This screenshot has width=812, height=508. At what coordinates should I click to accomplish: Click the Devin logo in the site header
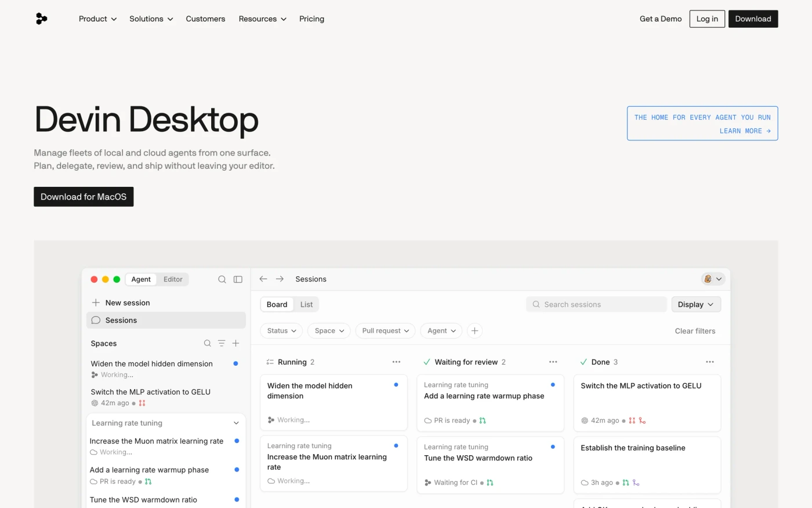pos(42,19)
